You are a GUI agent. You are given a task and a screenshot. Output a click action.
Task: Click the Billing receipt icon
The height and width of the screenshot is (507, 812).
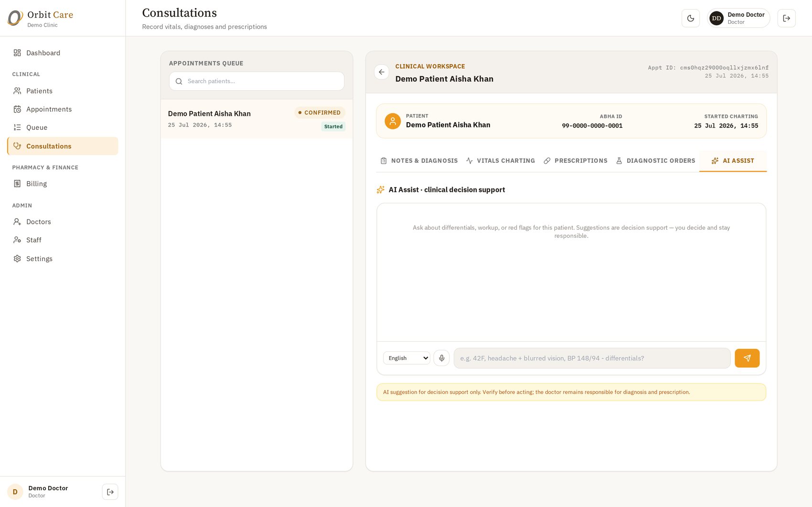pos(17,184)
